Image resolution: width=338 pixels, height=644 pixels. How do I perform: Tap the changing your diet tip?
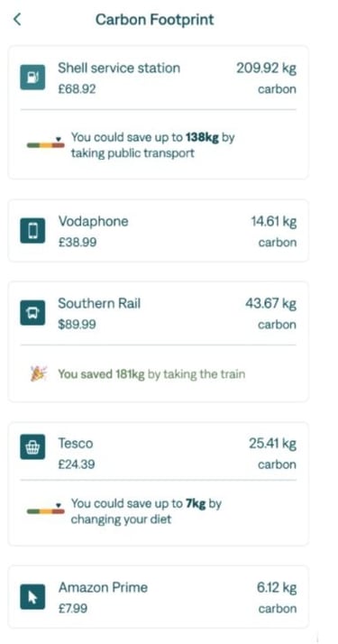coord(146,511)
